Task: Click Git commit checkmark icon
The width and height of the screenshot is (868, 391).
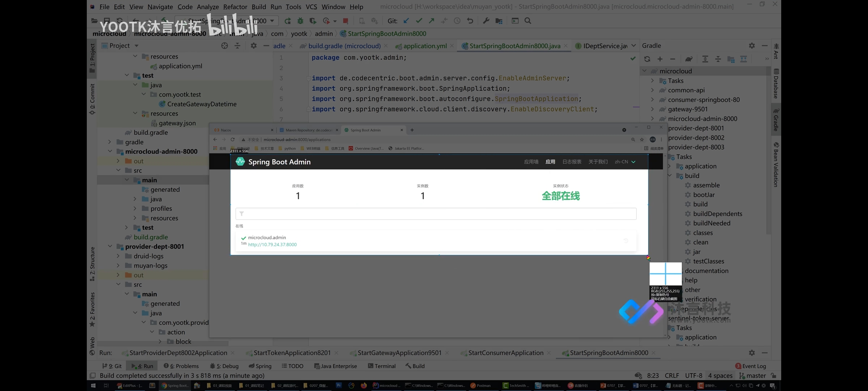Action: point(419,21)
